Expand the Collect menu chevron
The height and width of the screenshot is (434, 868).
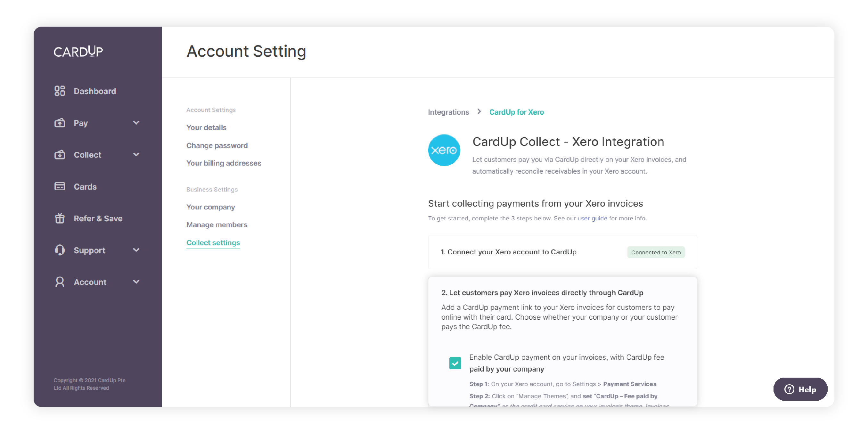tap(136, 155)
